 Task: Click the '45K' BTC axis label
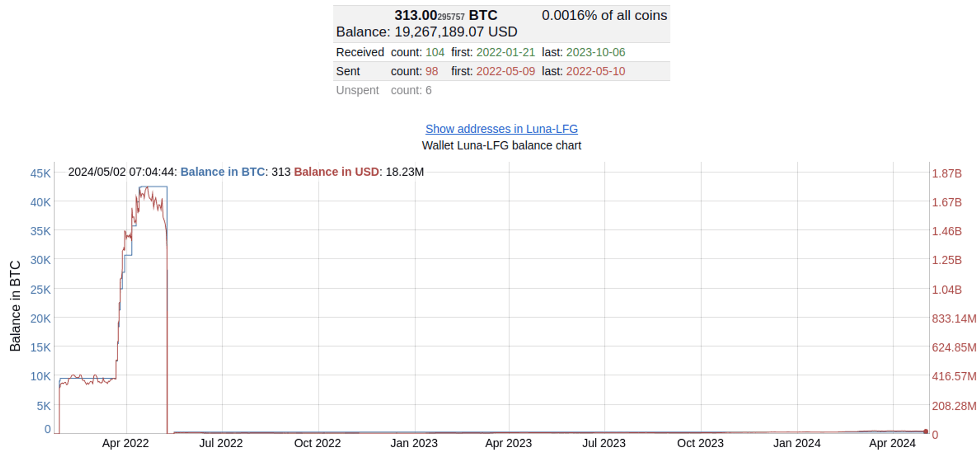[40, 173]
